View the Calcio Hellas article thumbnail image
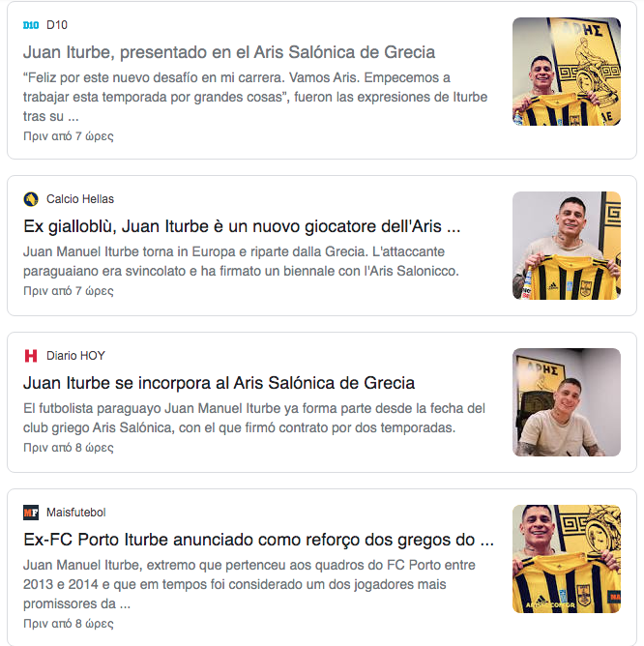 pyautogui.click(x=567, y=246)
